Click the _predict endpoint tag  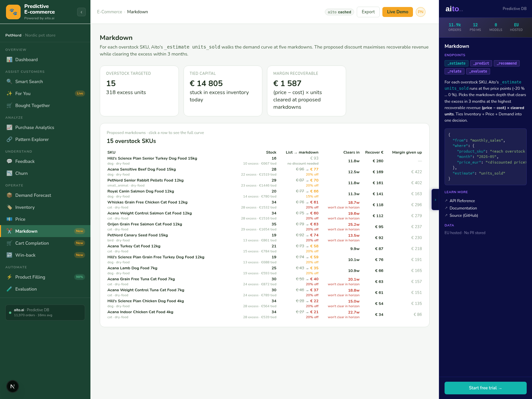coord(481,63)
